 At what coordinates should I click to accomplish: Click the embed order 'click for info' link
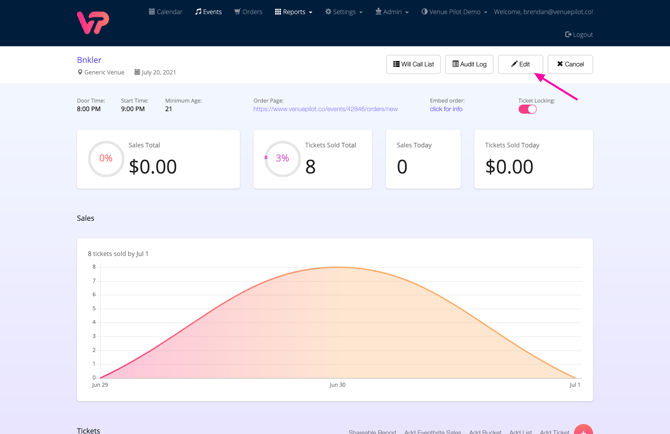tap(446, 109)
